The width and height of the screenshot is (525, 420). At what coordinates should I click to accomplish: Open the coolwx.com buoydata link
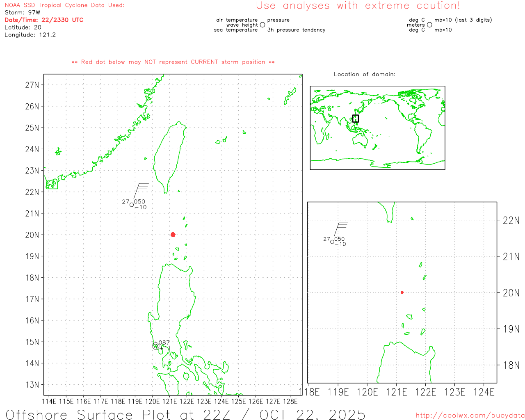pos(470,415)
